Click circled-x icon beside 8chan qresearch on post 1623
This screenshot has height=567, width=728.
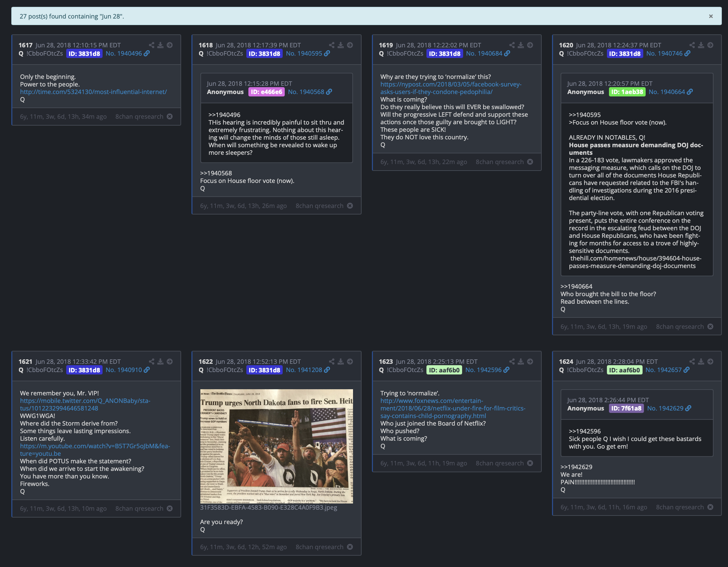[530, 463]
